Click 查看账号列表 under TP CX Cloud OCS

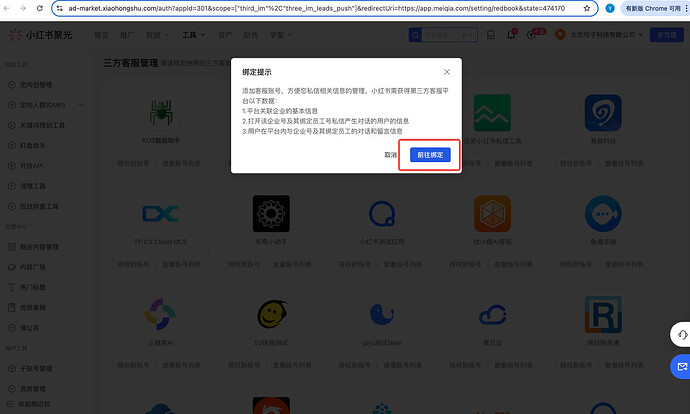[x=181, y=264]
